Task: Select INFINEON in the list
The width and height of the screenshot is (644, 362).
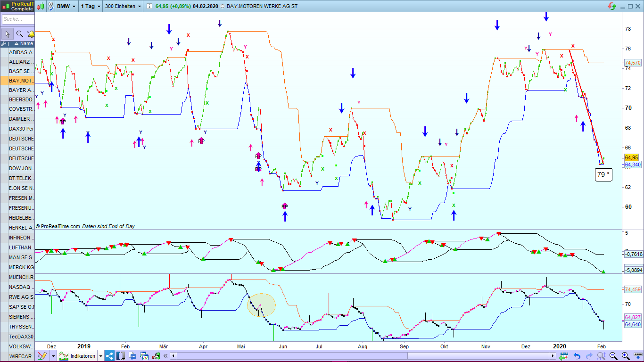Action: [x=21, y=238]
